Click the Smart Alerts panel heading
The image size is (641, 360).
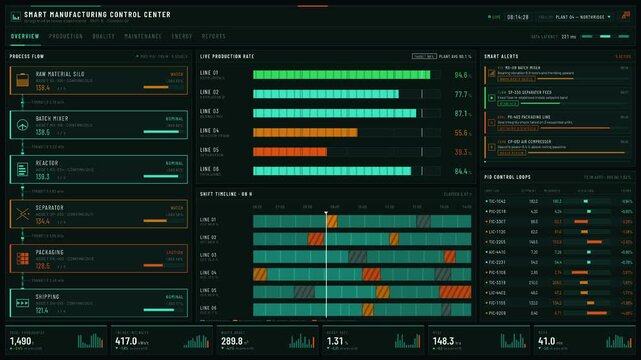[x=501, y=56]
